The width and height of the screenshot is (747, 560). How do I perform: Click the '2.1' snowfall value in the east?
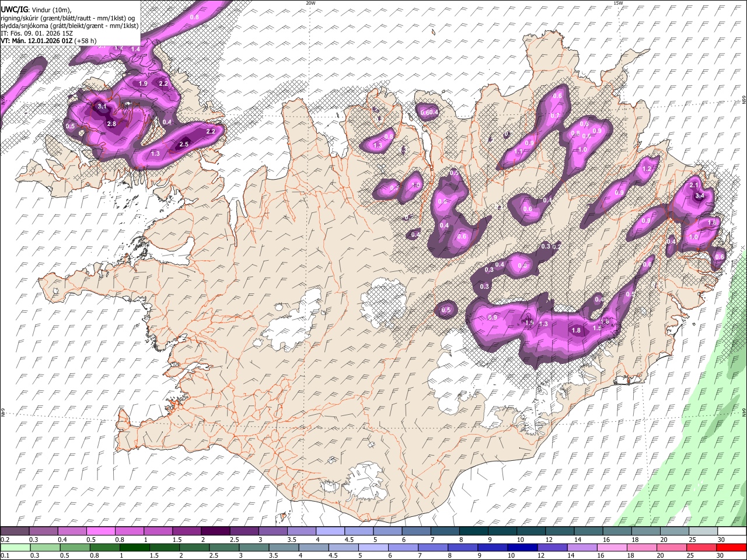click(694, 185)
